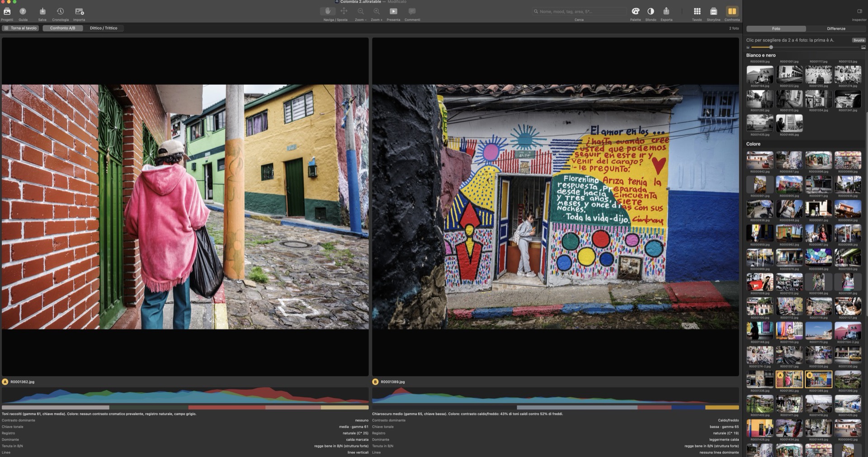Select the Sposta move arrows tool
Image resolution: width=868 pixels, height=457 pixels.
tap(344, 11)
